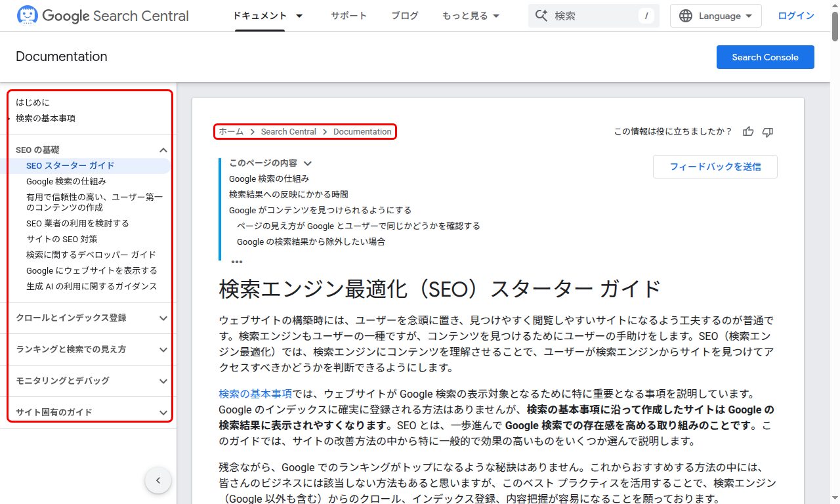840x504 pixels.
Task: Click Search Central in the breadcrumb trail
Action: pyautogui.click(x=289, y=131)
